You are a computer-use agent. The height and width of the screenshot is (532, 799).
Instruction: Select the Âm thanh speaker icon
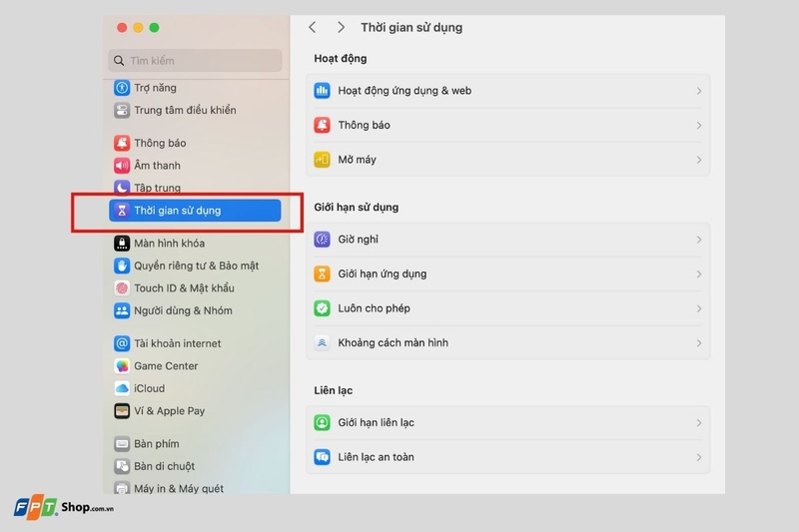122,166
